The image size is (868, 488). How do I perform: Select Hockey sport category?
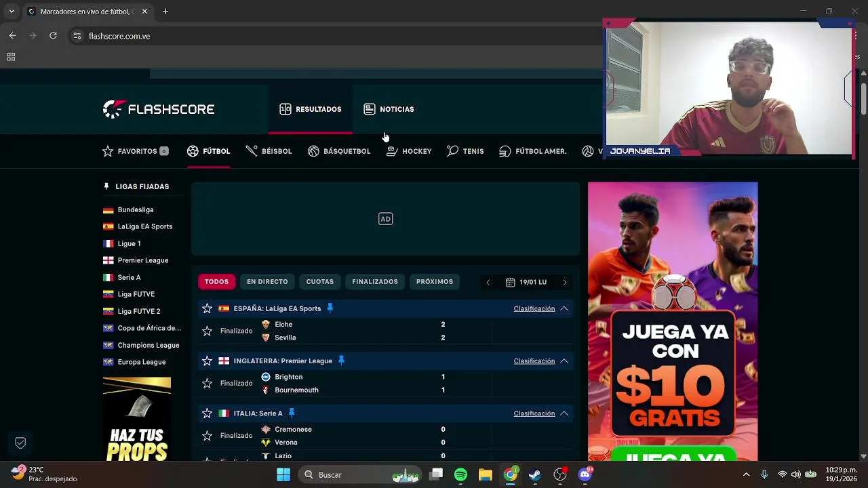click(409, 151)
